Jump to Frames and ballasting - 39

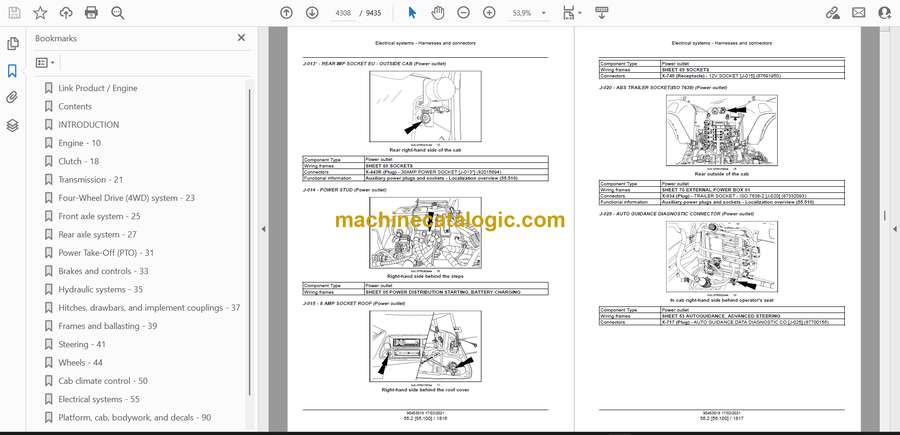tap(107, 326)
